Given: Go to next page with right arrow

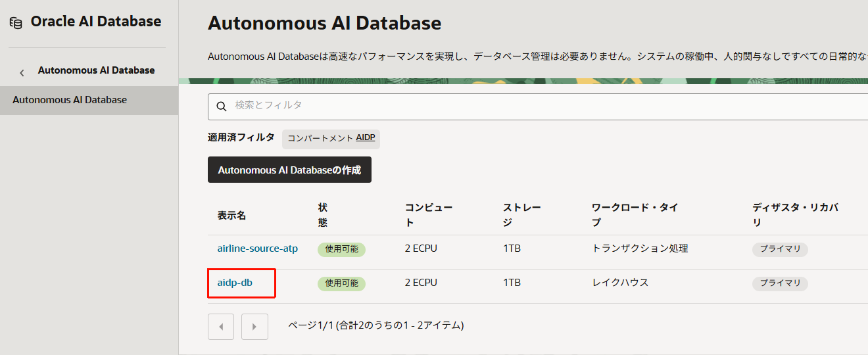Looking at the screenshot, I should point(254,326).
